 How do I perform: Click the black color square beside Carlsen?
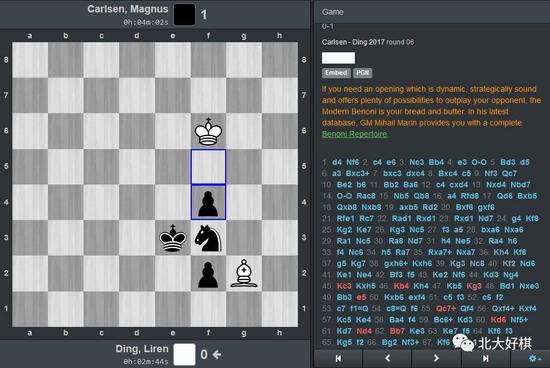(x=185, y=14)
